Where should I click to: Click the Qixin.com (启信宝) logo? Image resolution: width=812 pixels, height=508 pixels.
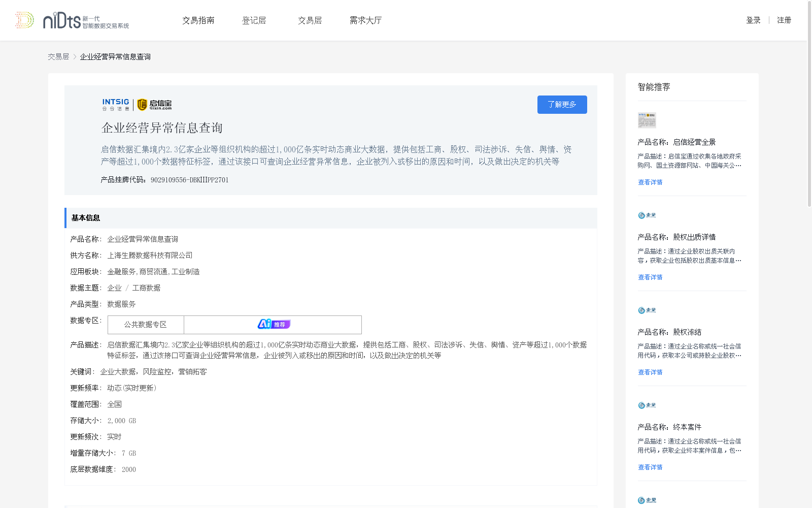pyautogui.click(x=154, y=104)
